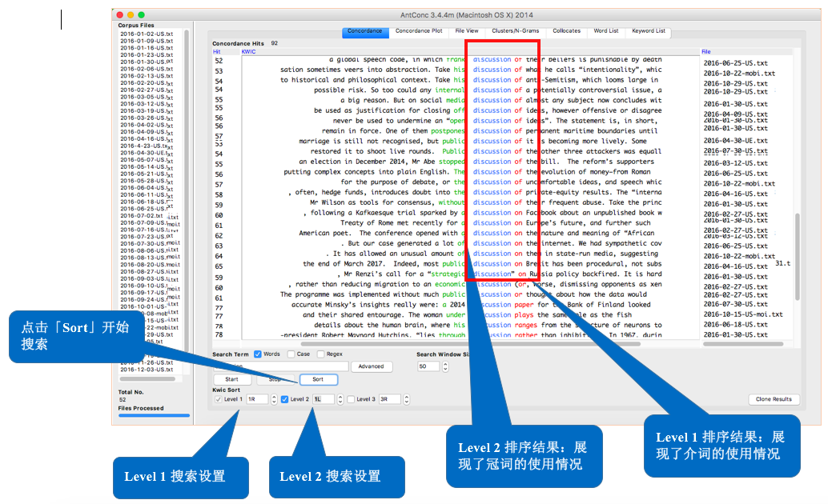This screenshot has width=828, height=504.
Task: Select corpus file 2016-03-19-US.txt
Action: [x=147, y=111]
